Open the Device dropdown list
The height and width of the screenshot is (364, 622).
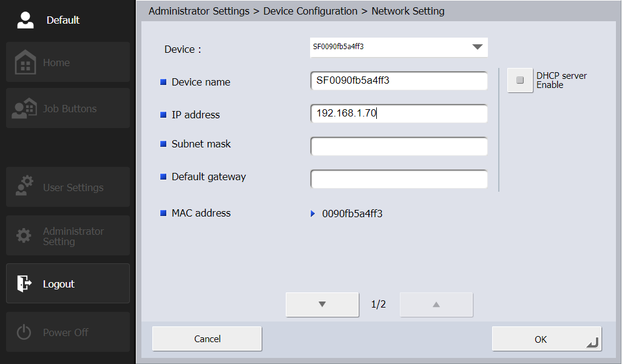477,47
